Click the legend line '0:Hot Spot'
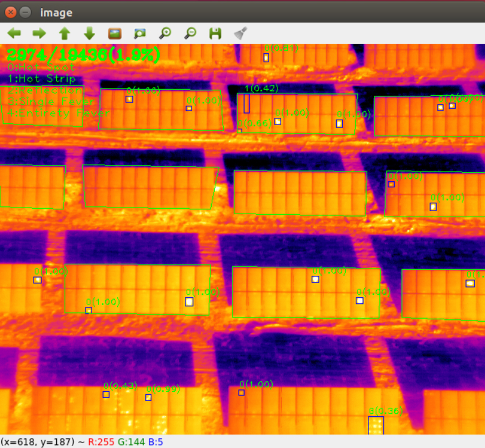 click(x=41, y=67)
